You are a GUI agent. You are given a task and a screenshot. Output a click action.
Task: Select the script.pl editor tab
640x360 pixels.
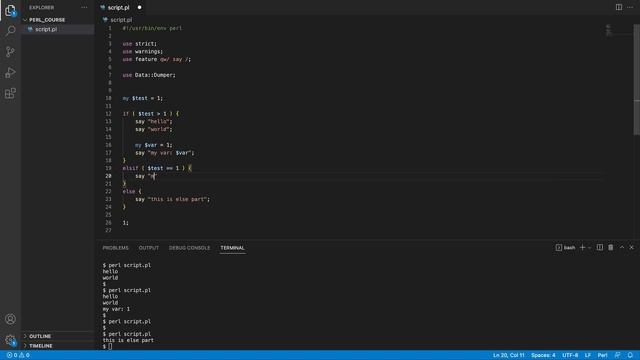[x=118, y=7]
